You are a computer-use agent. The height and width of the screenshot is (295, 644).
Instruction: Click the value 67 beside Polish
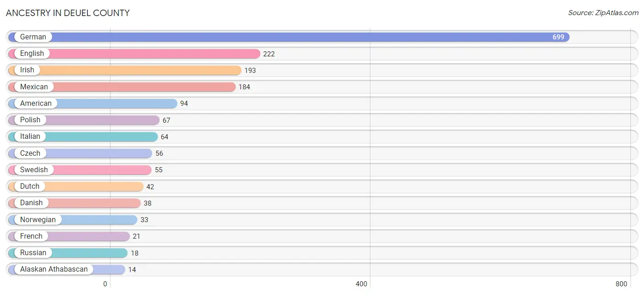166,120
